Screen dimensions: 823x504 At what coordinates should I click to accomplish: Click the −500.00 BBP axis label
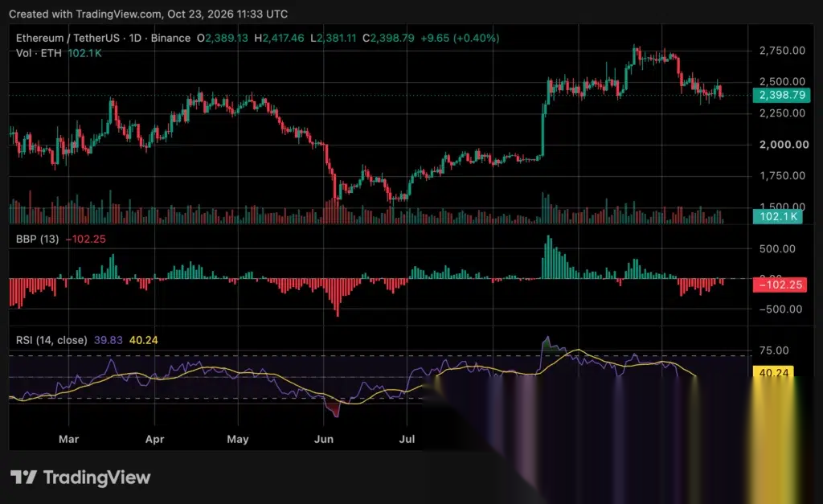pos(780,309)
